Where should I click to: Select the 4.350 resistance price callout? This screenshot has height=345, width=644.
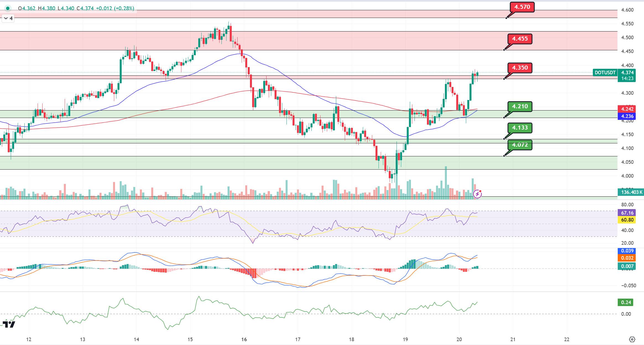(x=520, y=68)
